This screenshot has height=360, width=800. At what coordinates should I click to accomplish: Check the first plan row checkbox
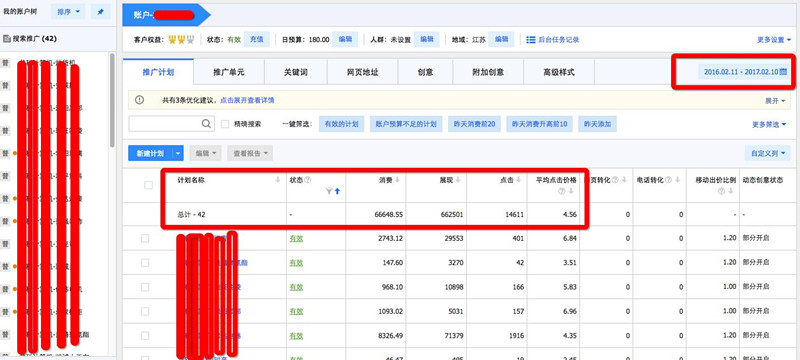click(145, 238)
